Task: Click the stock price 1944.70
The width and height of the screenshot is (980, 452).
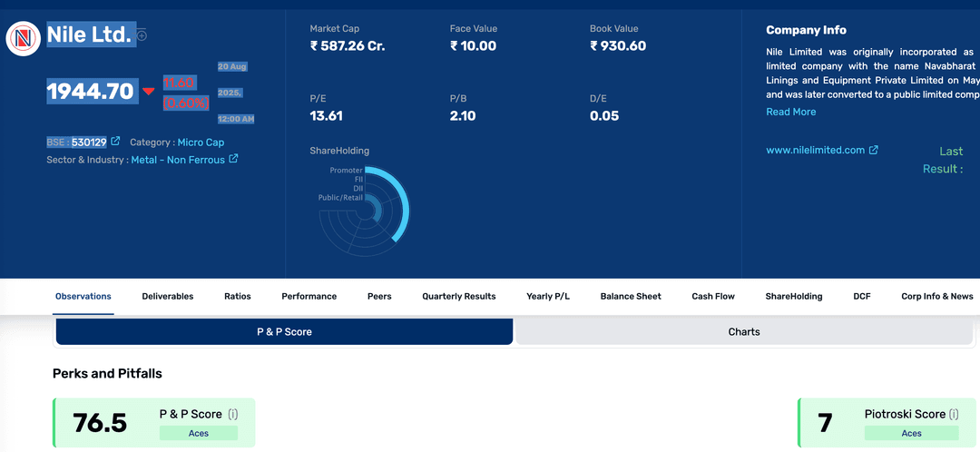Action: tap(91, 92)
